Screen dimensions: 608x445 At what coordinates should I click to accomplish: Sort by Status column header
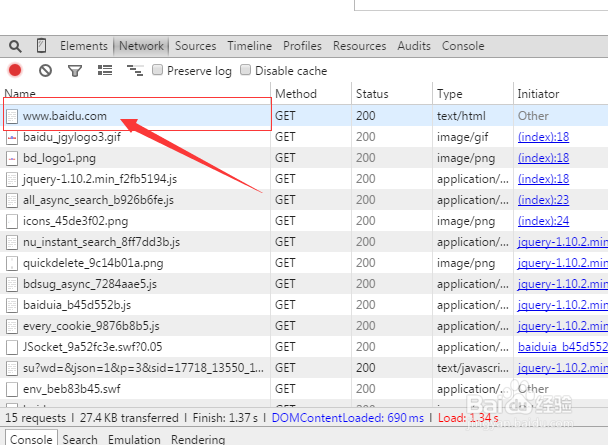tap(392, 93)
